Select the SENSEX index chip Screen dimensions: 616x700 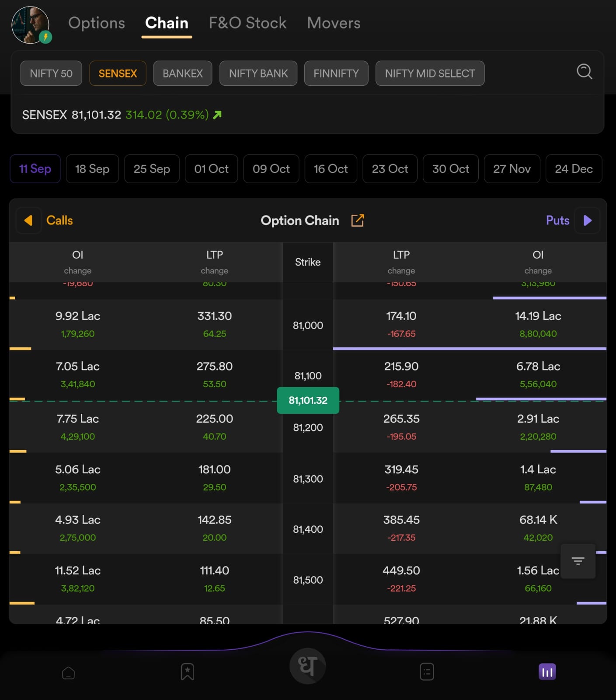click(x=118, y=73)
